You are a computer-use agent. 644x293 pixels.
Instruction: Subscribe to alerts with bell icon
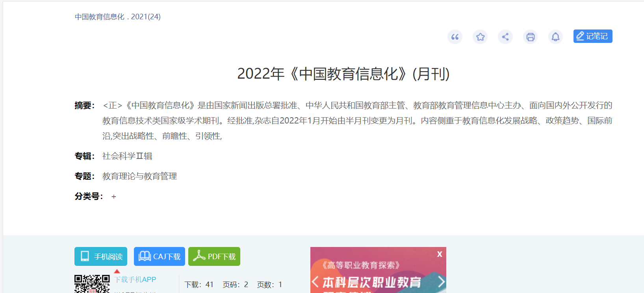point(555,37)
